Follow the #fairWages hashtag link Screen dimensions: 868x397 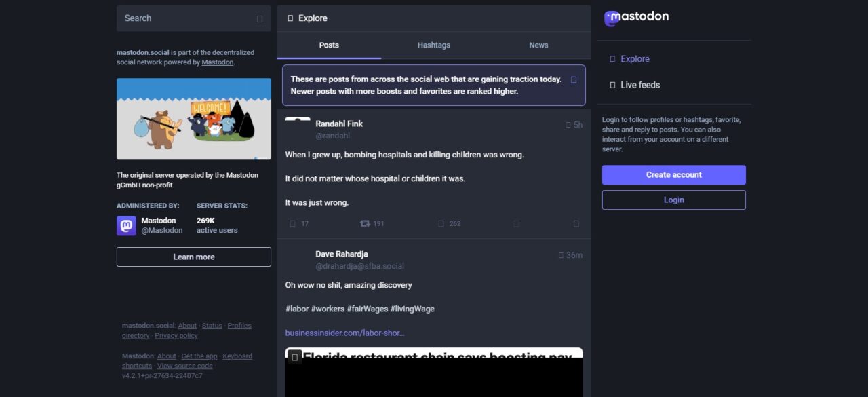(x=368, y=309)
